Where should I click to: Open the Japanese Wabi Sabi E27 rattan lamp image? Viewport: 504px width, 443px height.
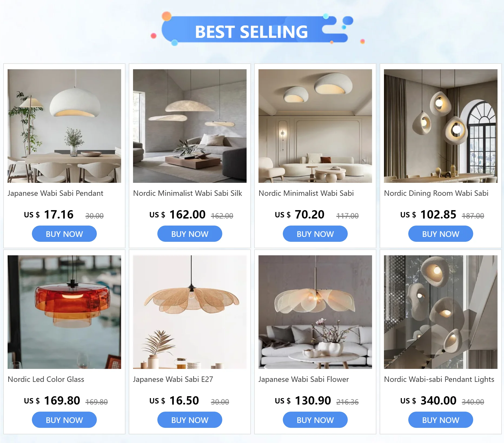[190, 312]
